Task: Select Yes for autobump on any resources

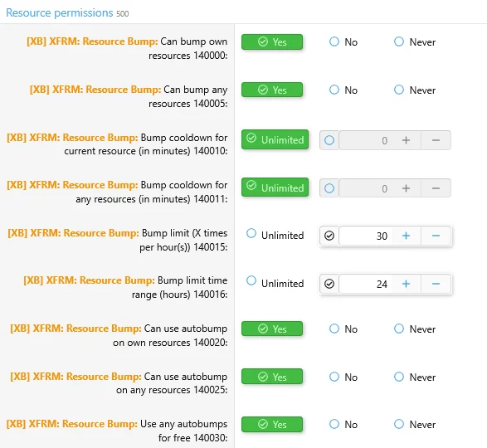Action: (x=272, y=377)
